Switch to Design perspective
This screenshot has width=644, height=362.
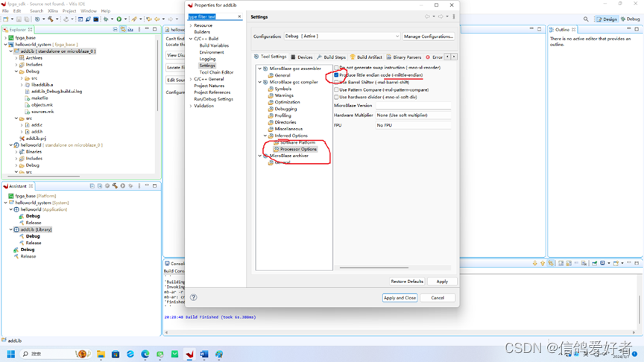(x=607, y=19)
